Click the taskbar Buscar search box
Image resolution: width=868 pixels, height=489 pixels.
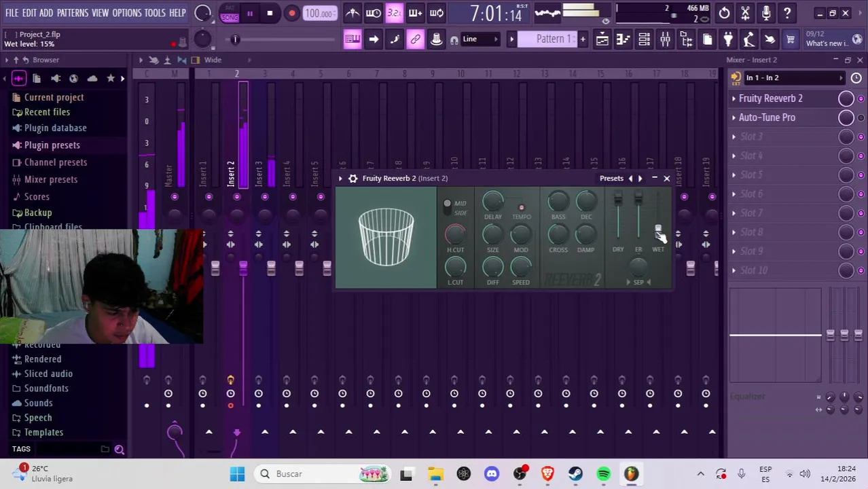[x=323, y=474]
